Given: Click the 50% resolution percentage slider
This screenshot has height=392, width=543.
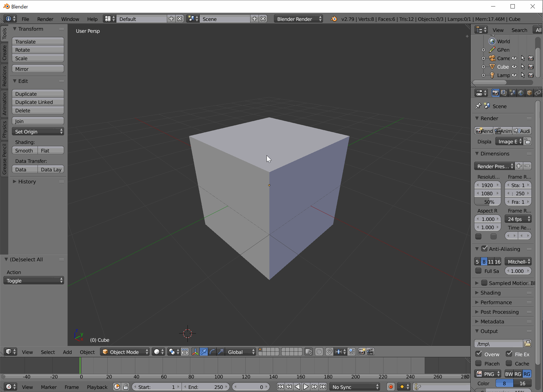Looking at the screenshot, I should point(487,202).
